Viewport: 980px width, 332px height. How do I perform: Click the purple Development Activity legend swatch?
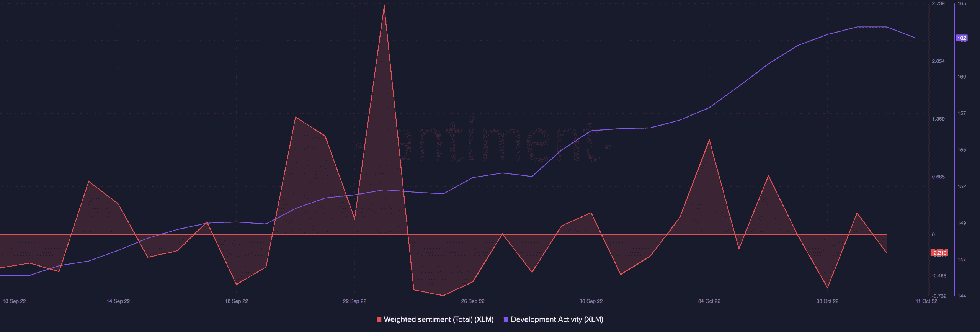[506, 319]
